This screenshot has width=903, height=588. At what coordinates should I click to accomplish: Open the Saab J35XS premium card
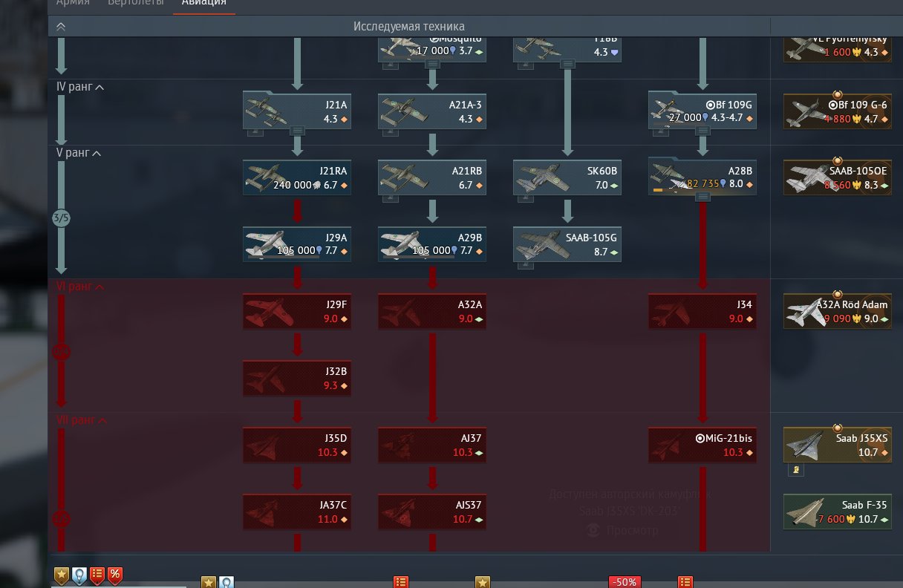pyautogui.click(x=838, y=444)
